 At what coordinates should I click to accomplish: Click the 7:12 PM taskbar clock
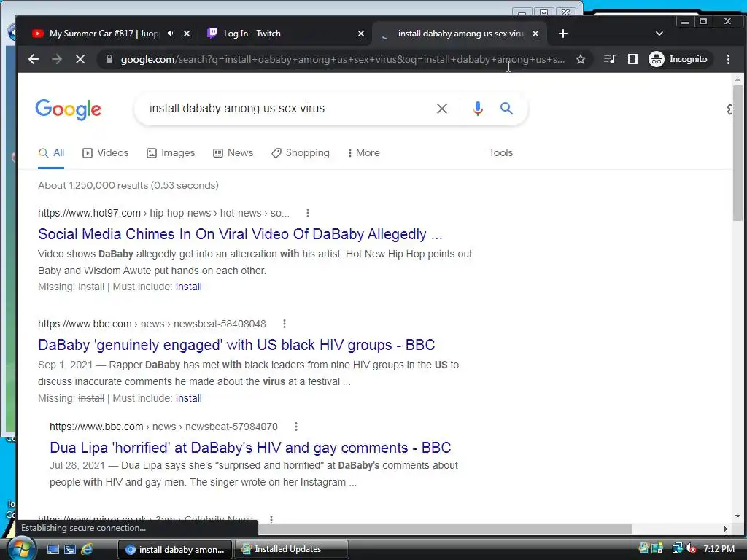[x=719, y=548]
